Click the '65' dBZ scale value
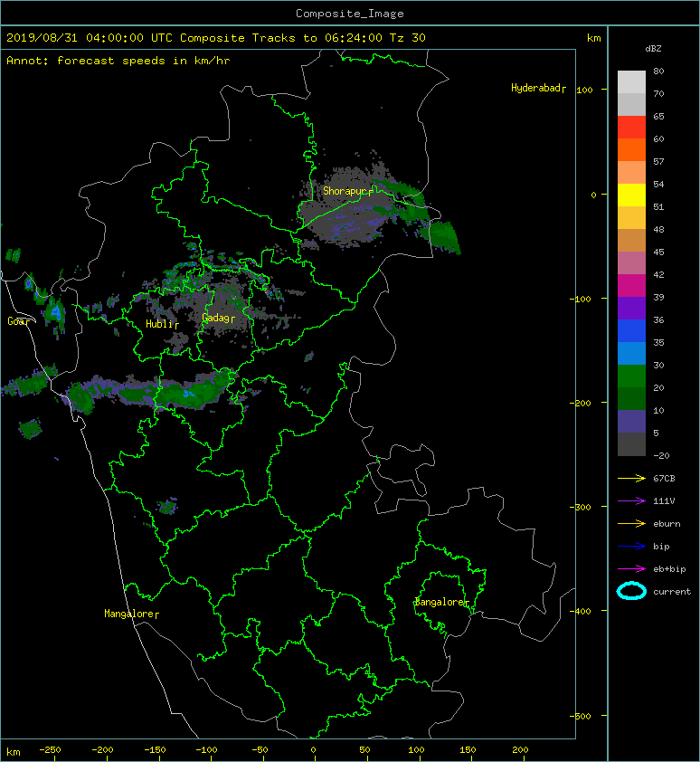700x762 pixels. pos(658,116)
